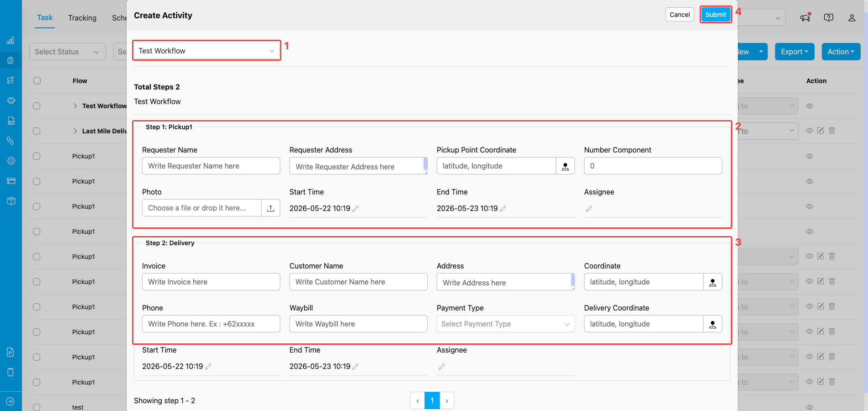868x411 pixels.
Task: Open the Action dropdown button
Action: (x=841, y=52)
